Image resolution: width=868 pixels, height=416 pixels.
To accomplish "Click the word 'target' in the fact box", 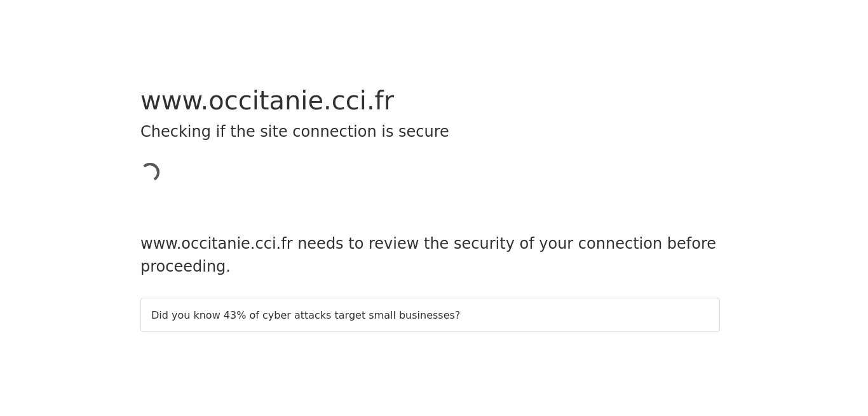I will pyautogui.click(x=349, y=315).
